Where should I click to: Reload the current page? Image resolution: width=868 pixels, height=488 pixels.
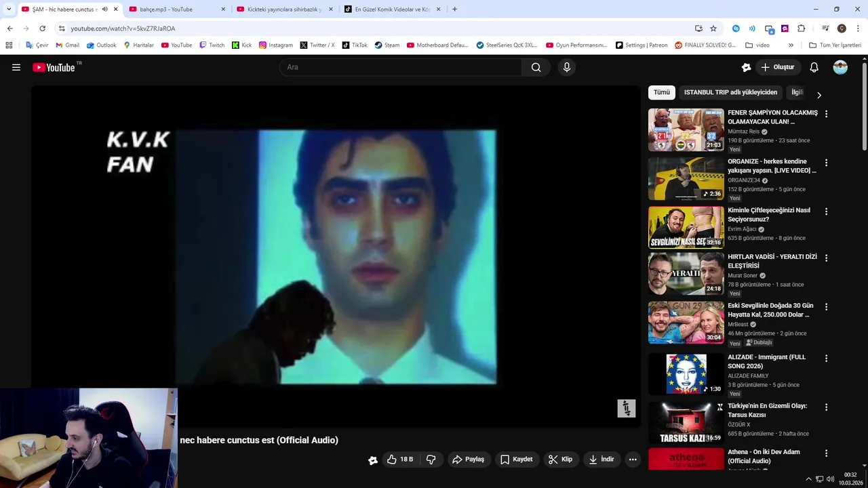click(x=42, y=28)
